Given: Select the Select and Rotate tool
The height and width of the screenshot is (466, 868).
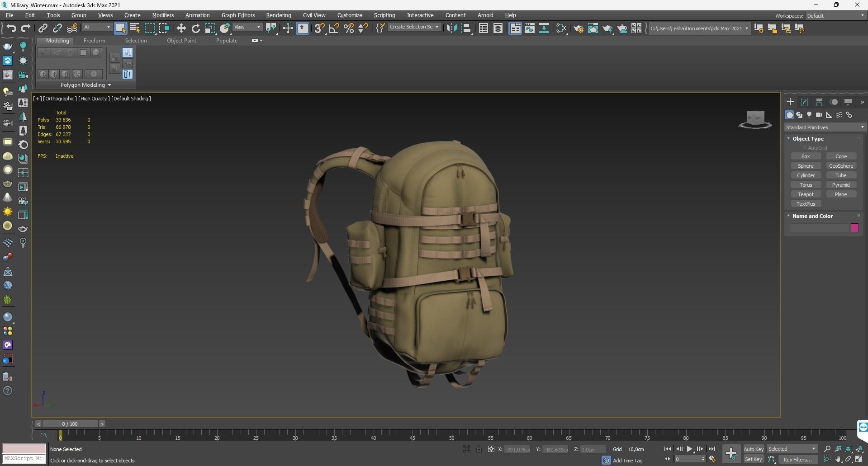Looking at the screenshot, I should tap(196, 28).
